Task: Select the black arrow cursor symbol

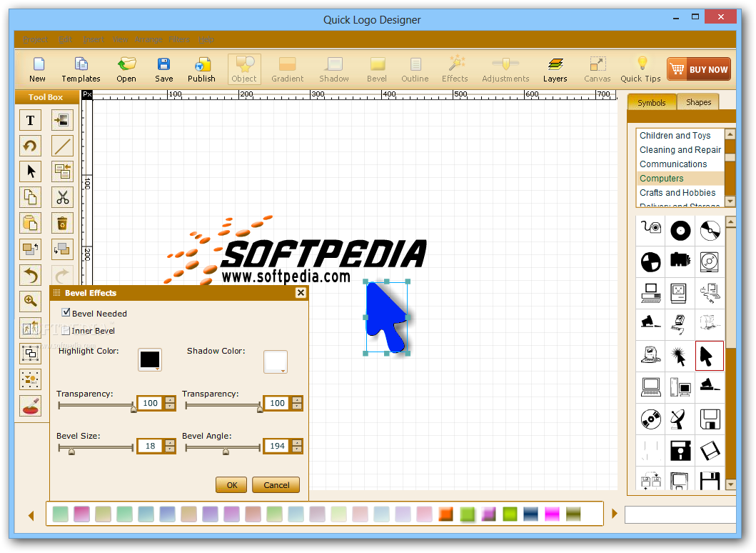Action: (710, 356)
